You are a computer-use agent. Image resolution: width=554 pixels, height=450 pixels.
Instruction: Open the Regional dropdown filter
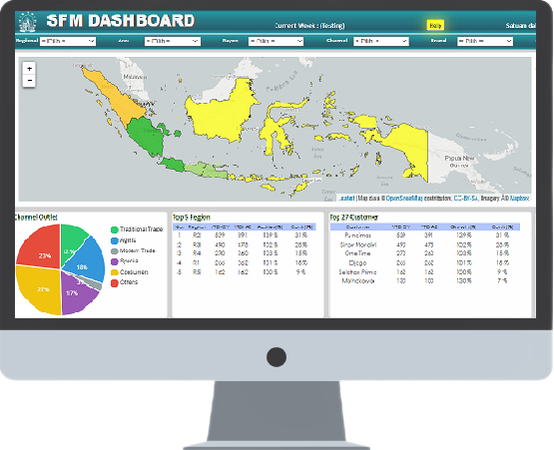pyautogui.click(x=68, y=41)
